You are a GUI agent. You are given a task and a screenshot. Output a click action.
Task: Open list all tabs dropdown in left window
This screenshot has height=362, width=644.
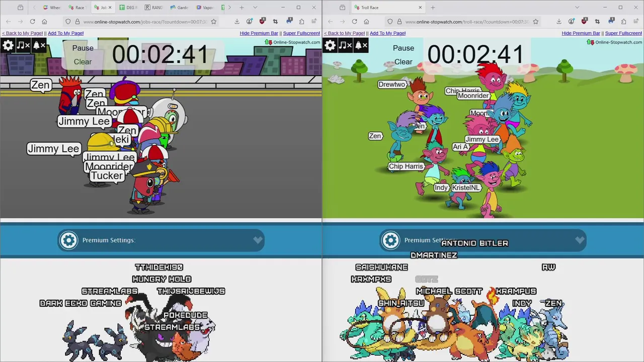click(x=255, y=8)
